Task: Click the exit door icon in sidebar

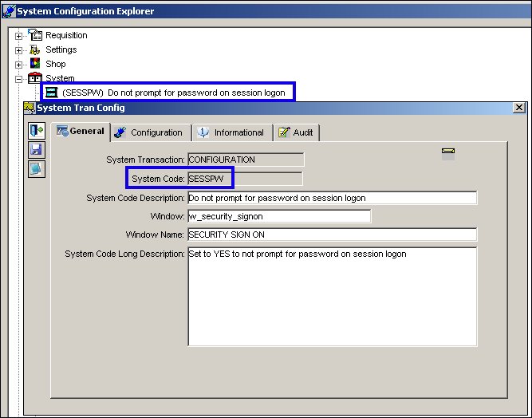Action: point(37,131)
